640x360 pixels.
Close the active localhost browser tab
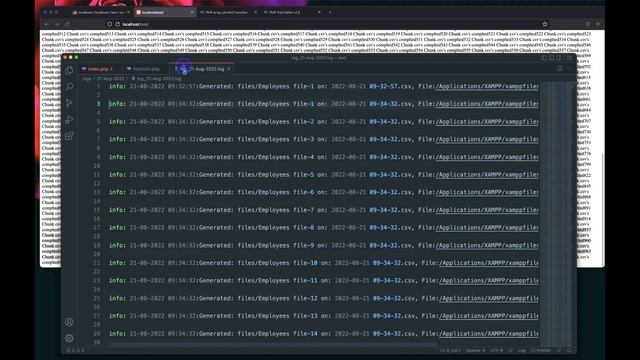pyautogui.click(x=192, y=12)
